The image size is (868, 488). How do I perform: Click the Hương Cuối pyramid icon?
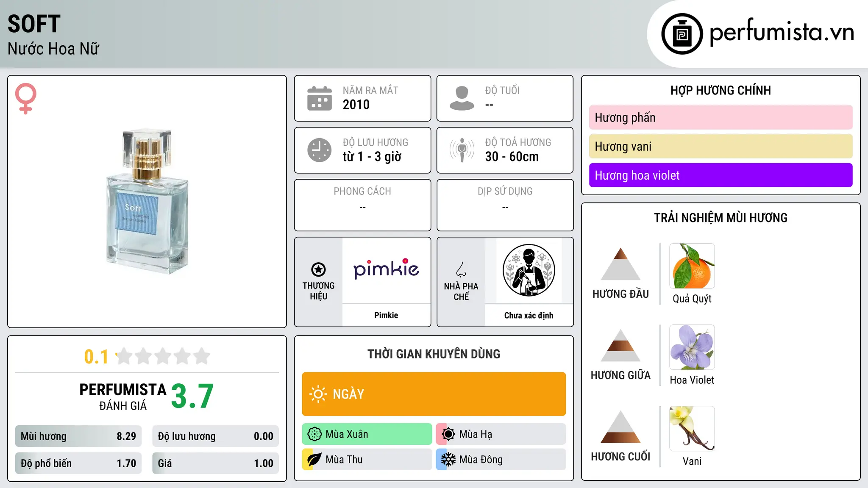click(x=620, y=427)
